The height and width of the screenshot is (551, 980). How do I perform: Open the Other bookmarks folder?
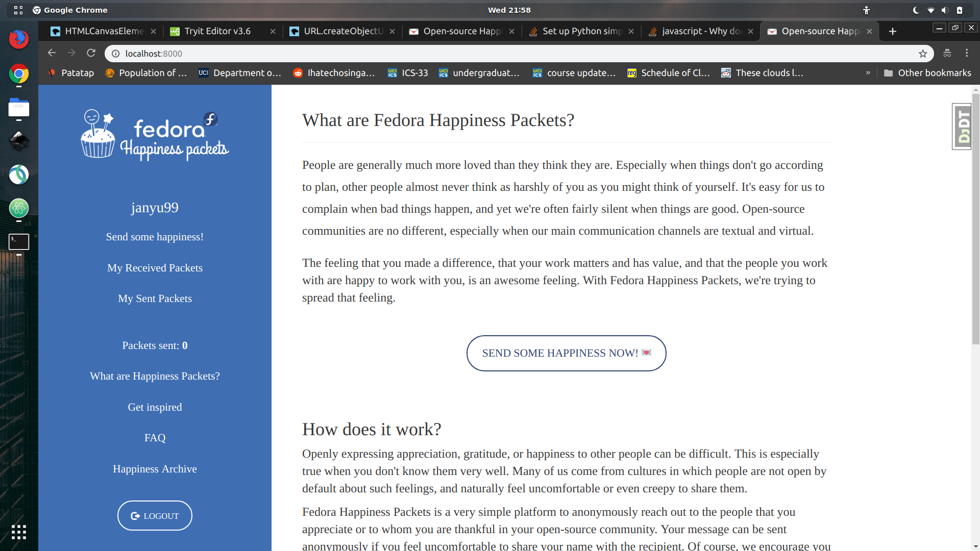[927, 73]
